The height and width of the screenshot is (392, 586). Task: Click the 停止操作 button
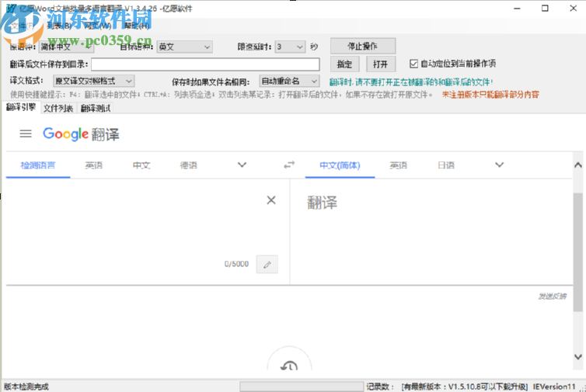[362, 47]
